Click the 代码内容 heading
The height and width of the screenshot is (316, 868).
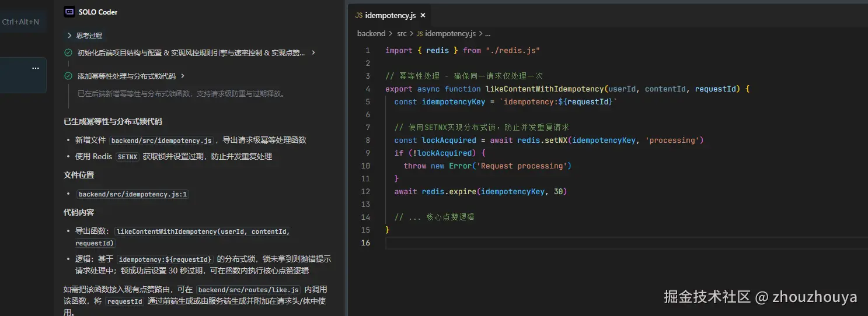pyautogui.click(x=79, y=212)
